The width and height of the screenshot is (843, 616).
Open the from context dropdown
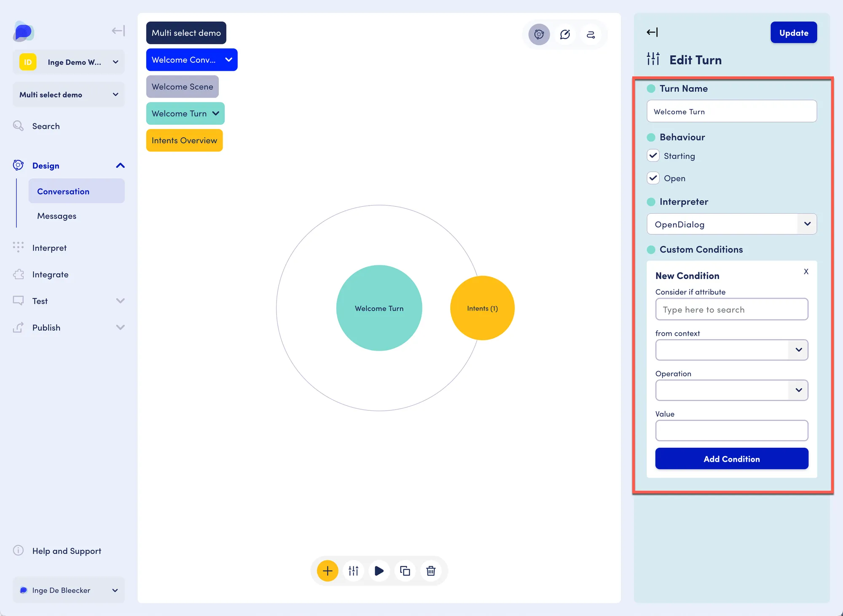pyautogui.click(x=732, y=350)
